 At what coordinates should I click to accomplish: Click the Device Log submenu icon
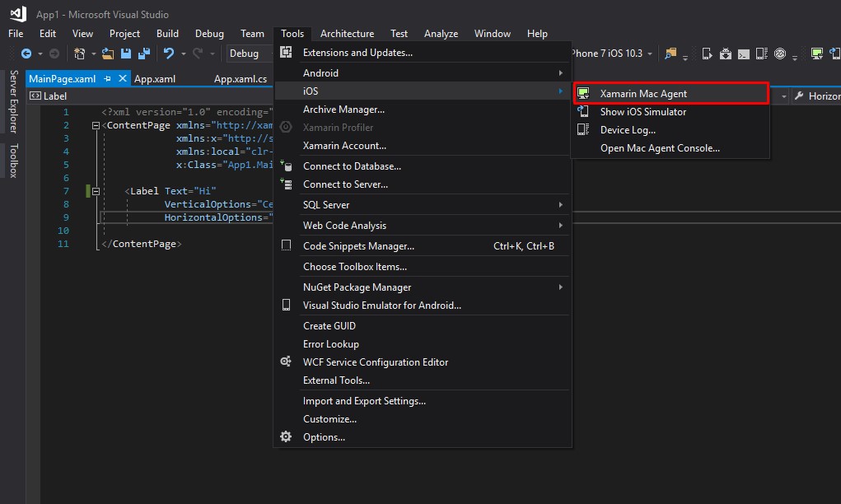click(x=583, y=129)
